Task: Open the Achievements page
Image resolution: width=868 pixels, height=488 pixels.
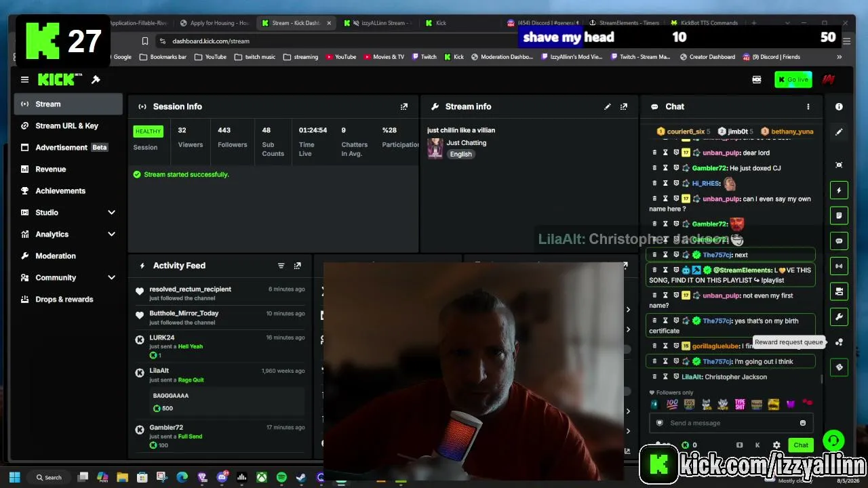Action: click(68, 190)
